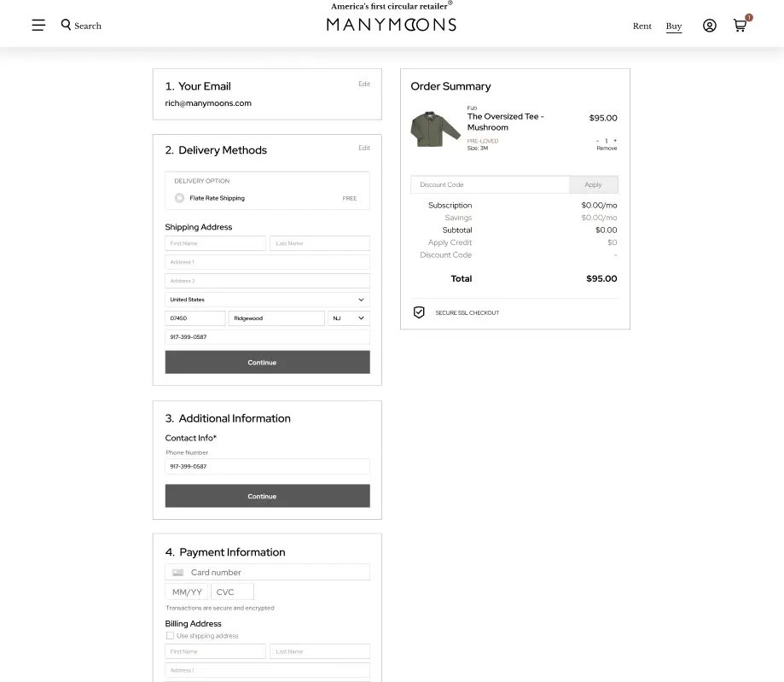Click the secure SSL shield icon
Viewport: 784px width, 682px height.
coord(419,312)
